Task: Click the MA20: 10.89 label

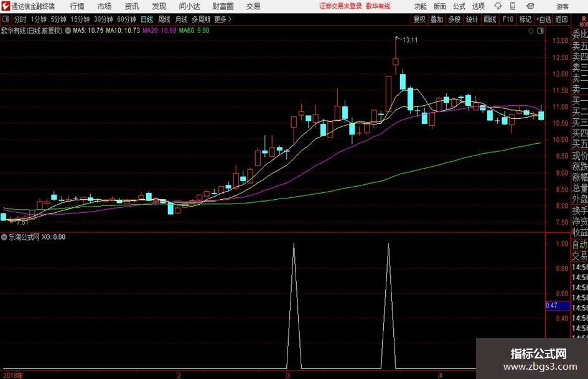Action: (159, 30)
